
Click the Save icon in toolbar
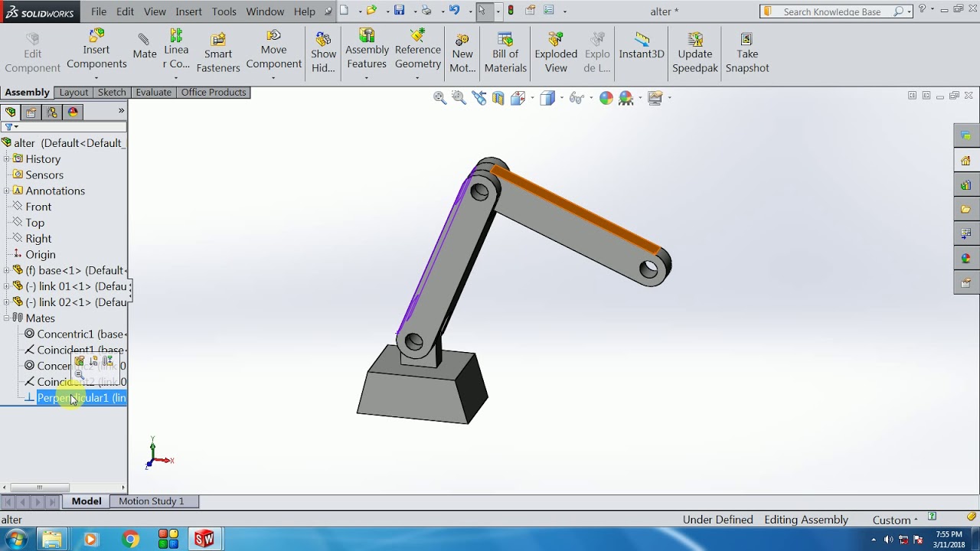pyautogui.click(x=399, y=11)
